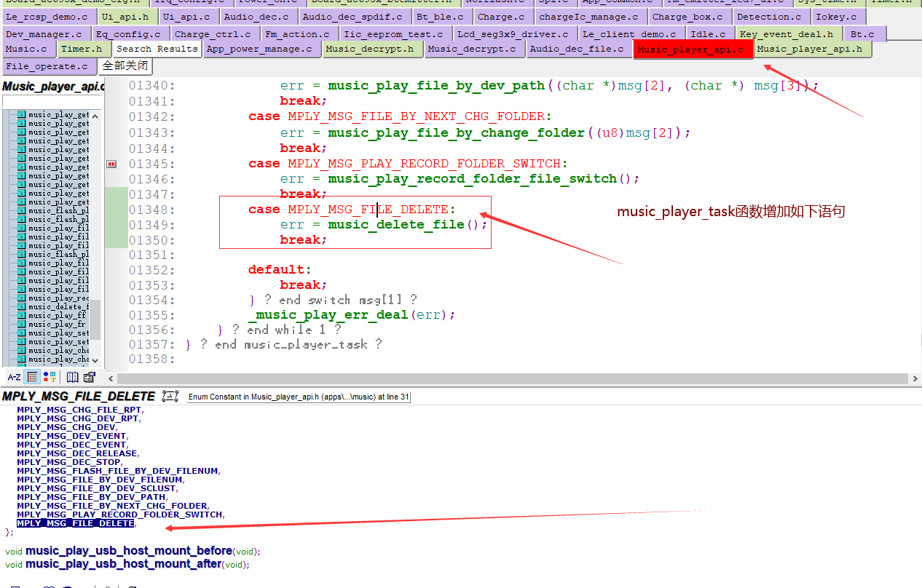
Task: Sort symbols alphabetically with A-Z button
Action: click(14, 377)
